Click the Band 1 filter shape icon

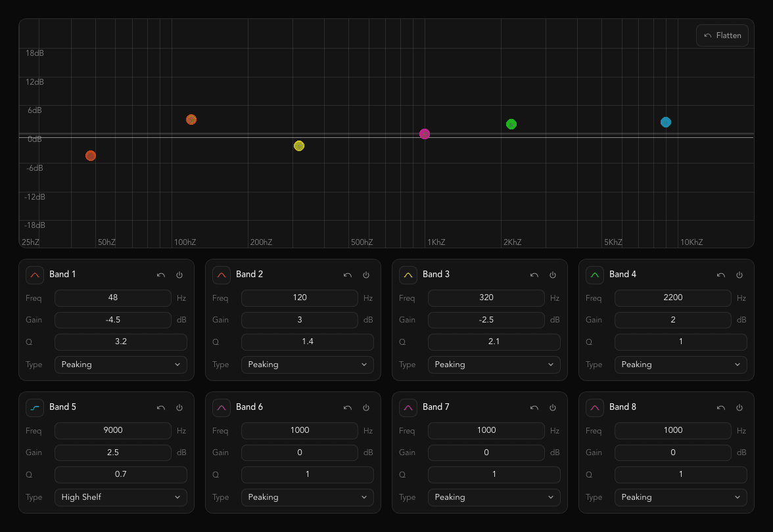coord(34,275)
